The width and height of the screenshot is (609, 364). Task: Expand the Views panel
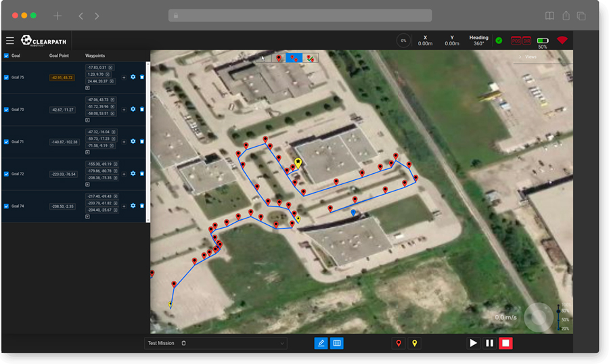pos(528,57)
